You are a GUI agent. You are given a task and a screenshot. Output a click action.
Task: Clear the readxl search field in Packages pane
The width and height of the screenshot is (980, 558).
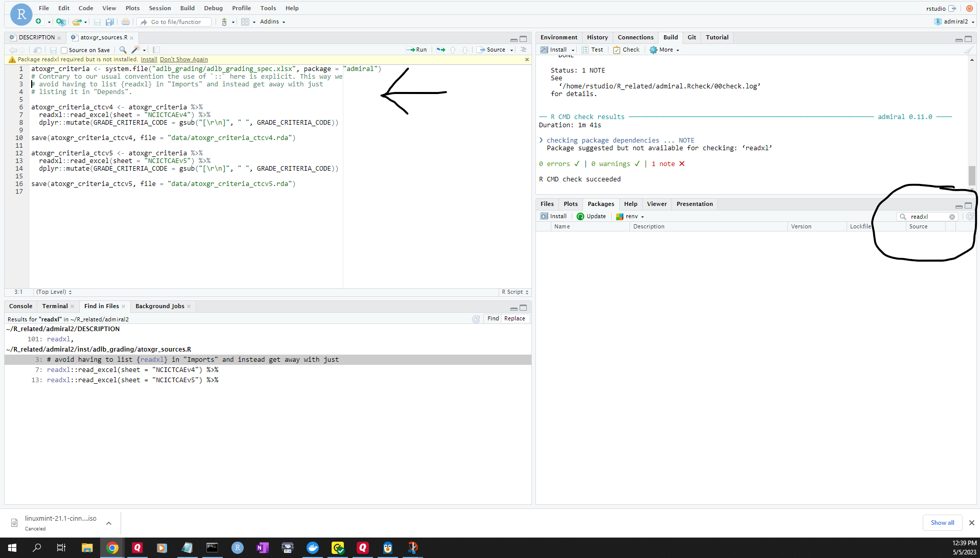[x=951, y=216]
